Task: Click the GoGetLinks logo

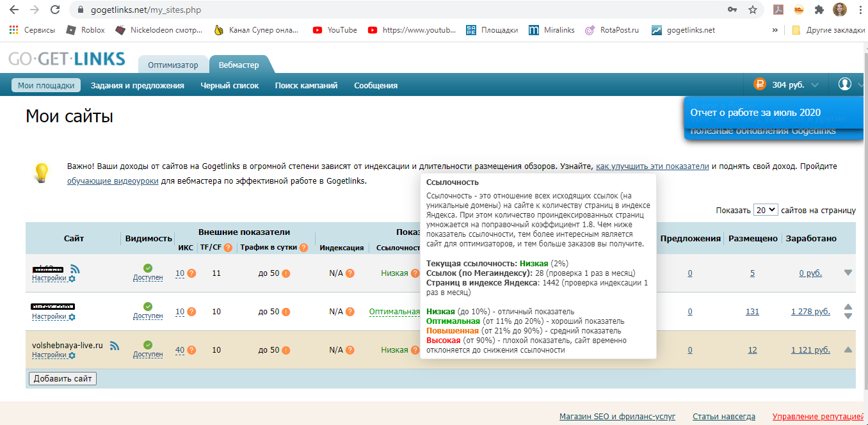Action: 67,60
